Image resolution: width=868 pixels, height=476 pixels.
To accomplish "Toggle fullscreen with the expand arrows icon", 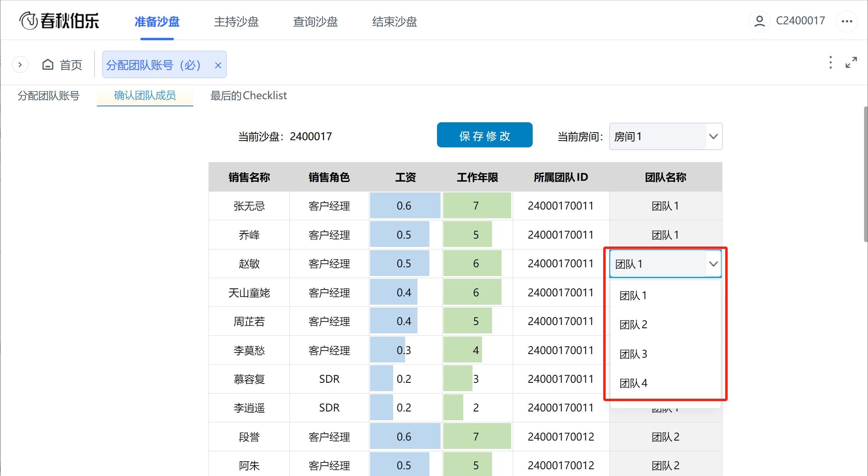I will 851,63.
